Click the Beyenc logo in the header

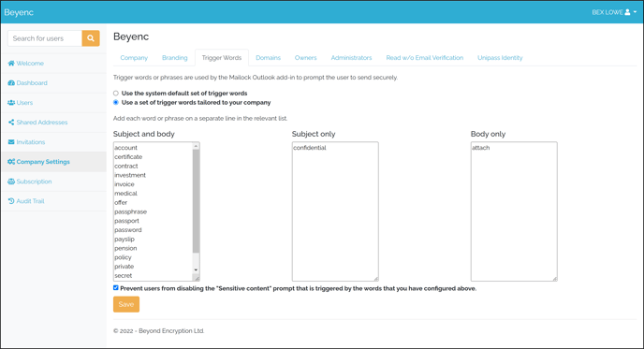[19, 12]
